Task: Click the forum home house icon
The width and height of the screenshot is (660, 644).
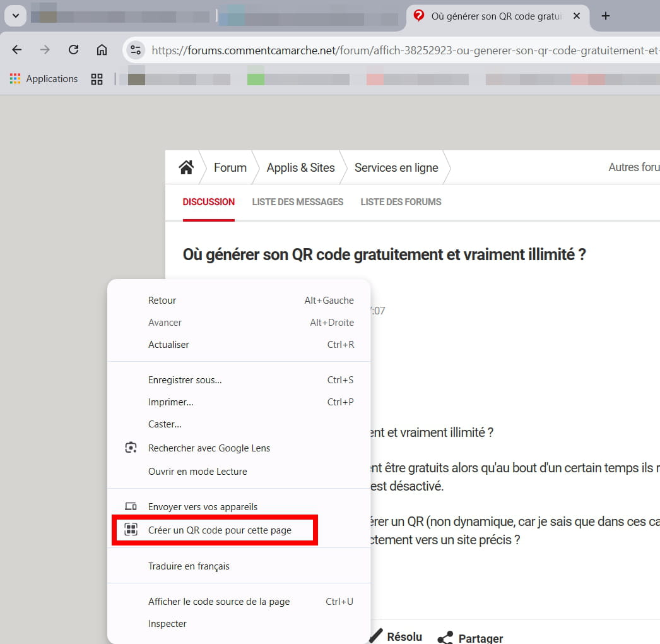Action: [x=186, y=167]
